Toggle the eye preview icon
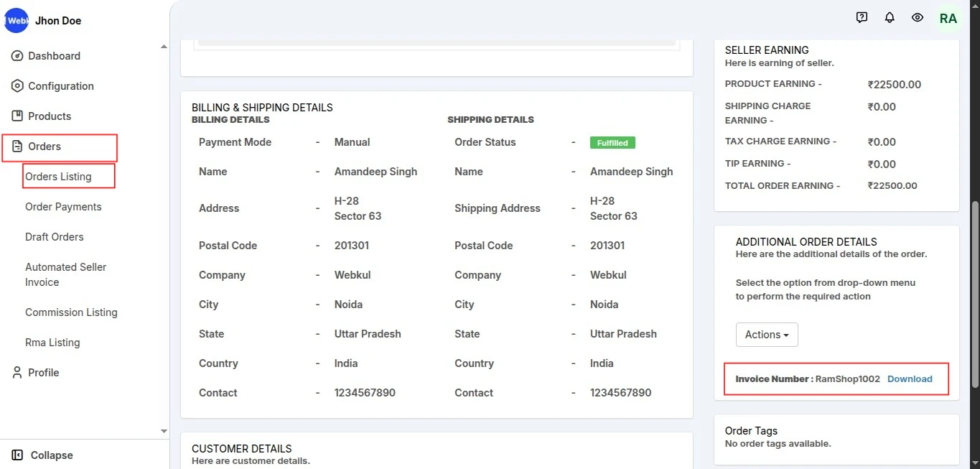The image size is (980, 469). pos(918,18)
